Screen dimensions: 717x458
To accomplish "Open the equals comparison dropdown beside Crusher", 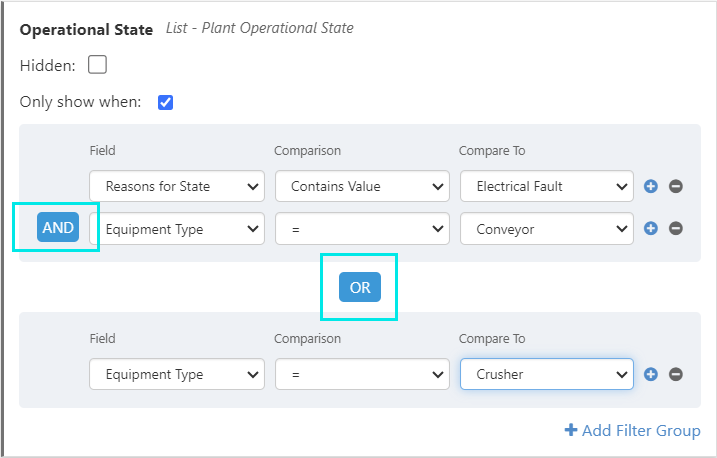I will pos(362,374).
